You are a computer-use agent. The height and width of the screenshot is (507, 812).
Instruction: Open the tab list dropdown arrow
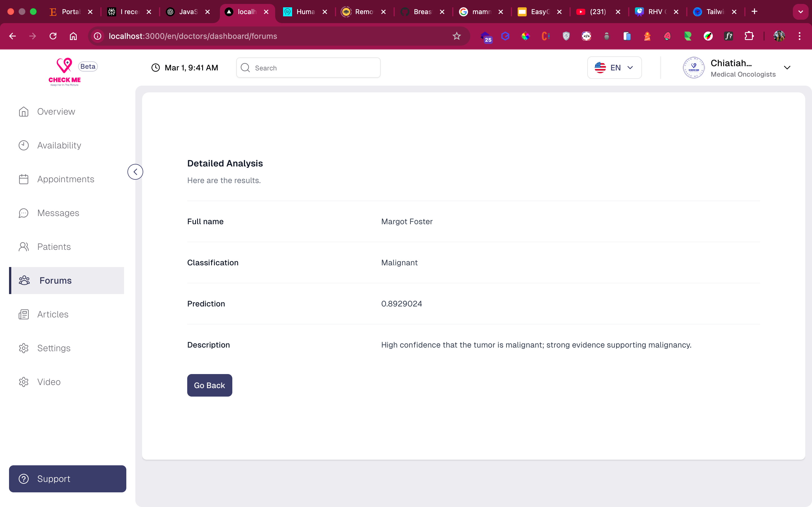[801, 12]
